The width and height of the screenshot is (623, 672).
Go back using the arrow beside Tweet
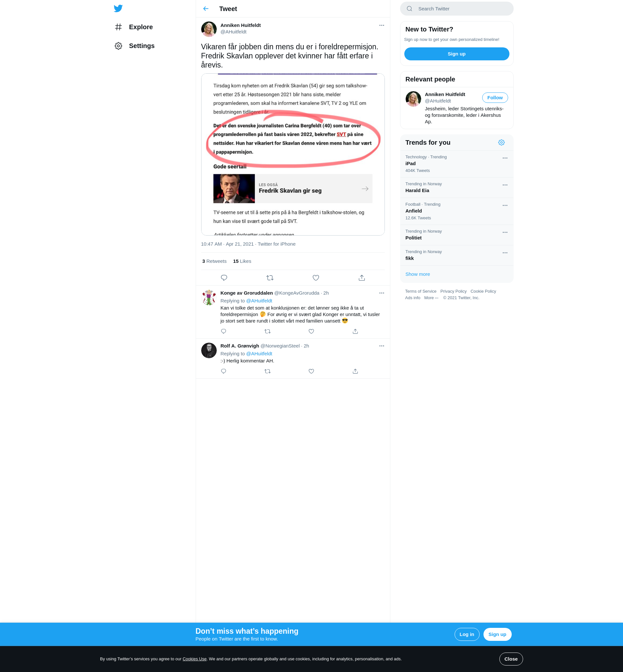206,9
